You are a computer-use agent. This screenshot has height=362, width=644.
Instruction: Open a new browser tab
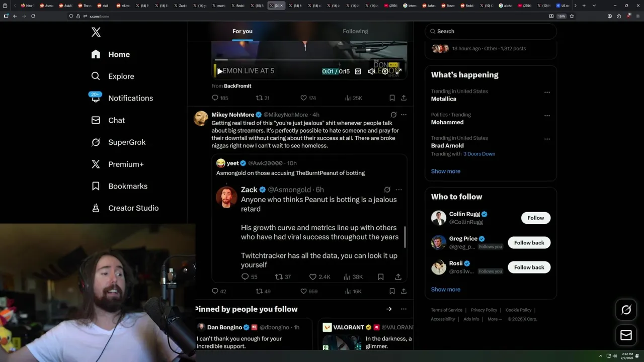point(584,6)
